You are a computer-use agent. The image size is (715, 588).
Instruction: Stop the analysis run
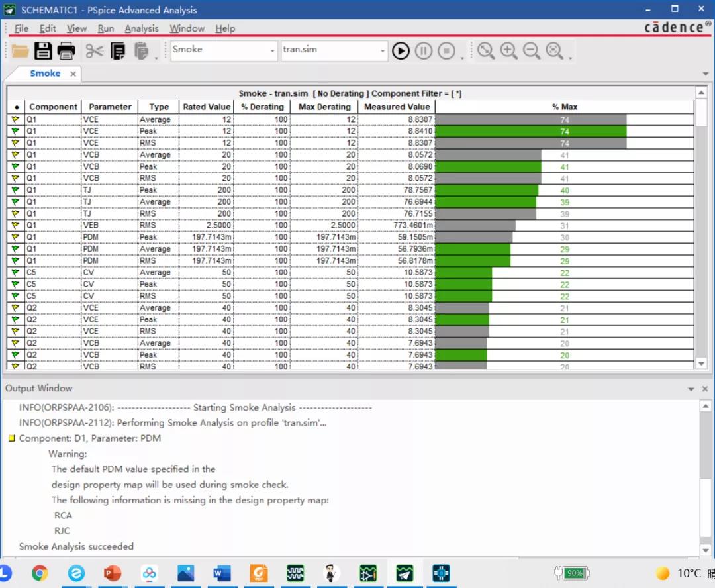[446, 50]
